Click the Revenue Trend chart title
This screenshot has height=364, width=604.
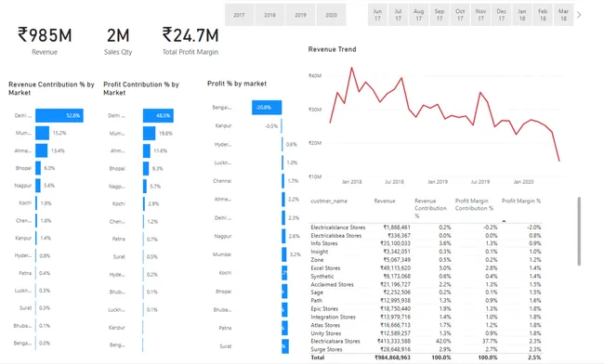coord(332,49)
